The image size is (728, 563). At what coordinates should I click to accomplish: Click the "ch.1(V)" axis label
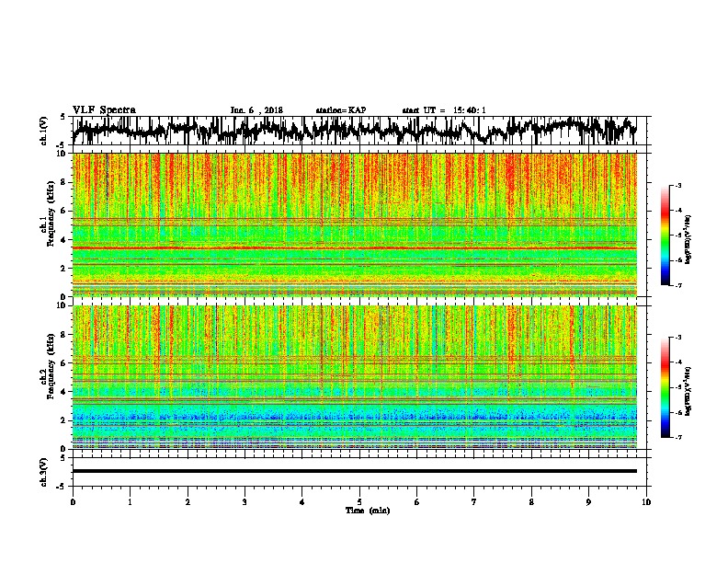click(44, 131)
